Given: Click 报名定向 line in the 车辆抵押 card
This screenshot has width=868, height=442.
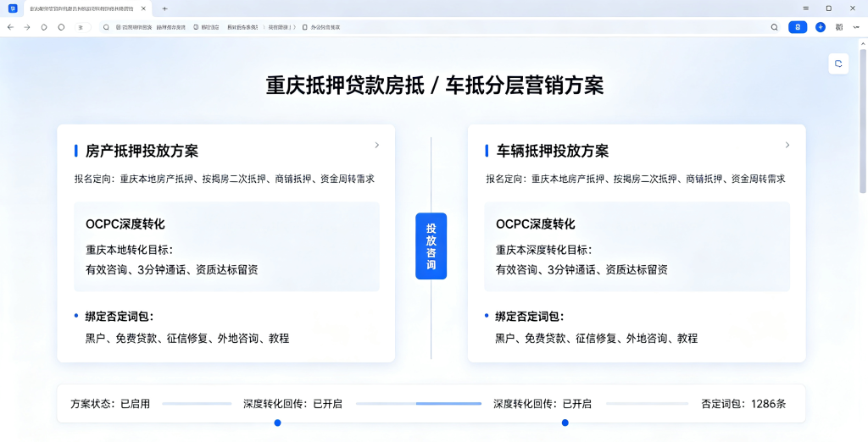Looking at the screenshot, I should pyautogui.click(x=636, y=180).
